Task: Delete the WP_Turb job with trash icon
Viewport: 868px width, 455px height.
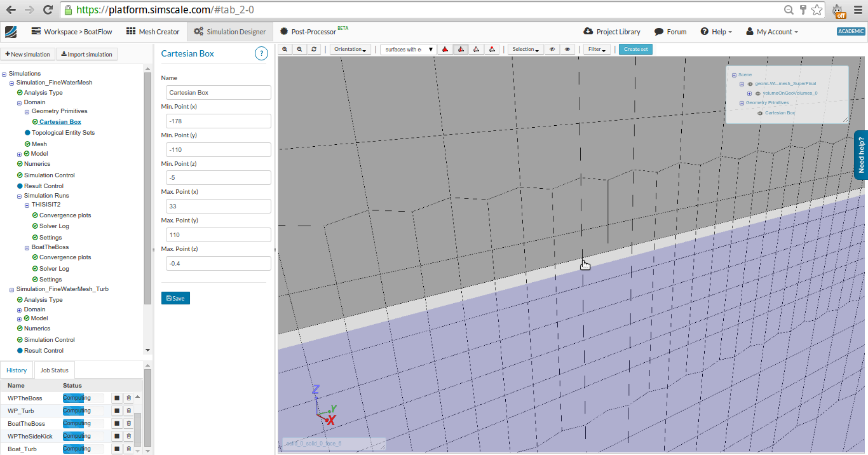Action: (128, 411)
